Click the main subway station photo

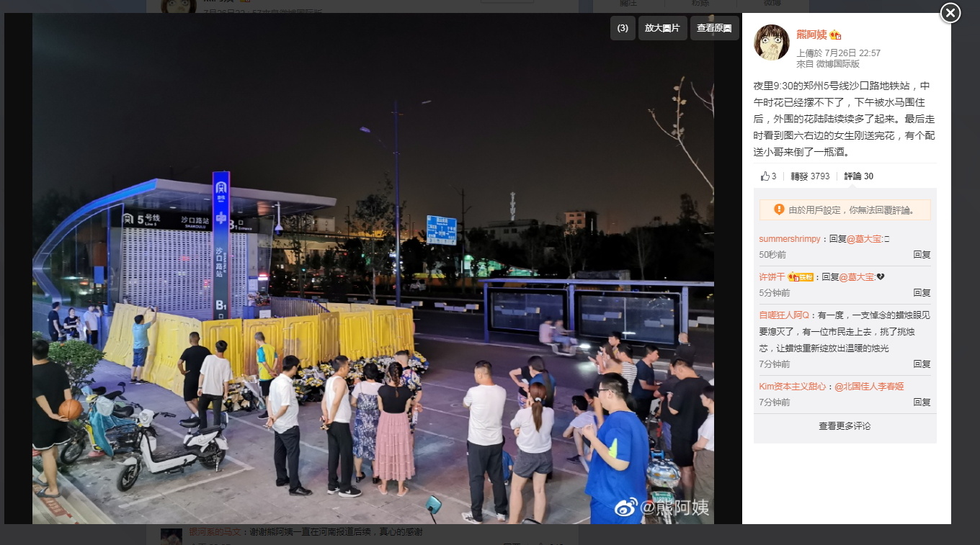pyautogui.click(x=373, y=268)
